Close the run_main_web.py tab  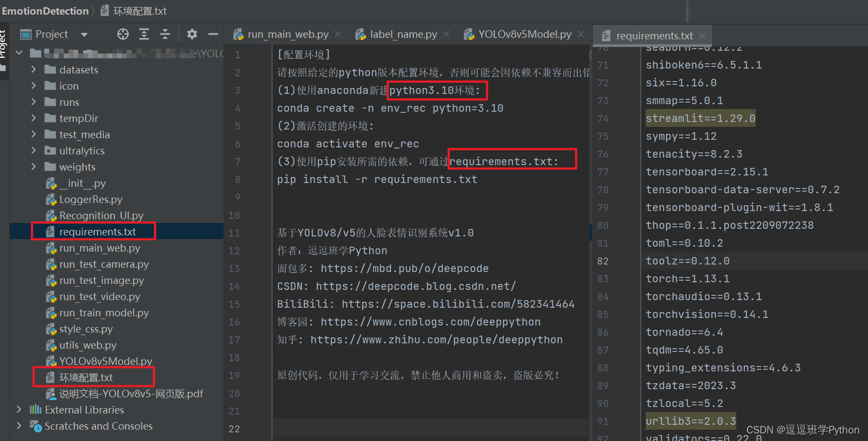point(338,34)
